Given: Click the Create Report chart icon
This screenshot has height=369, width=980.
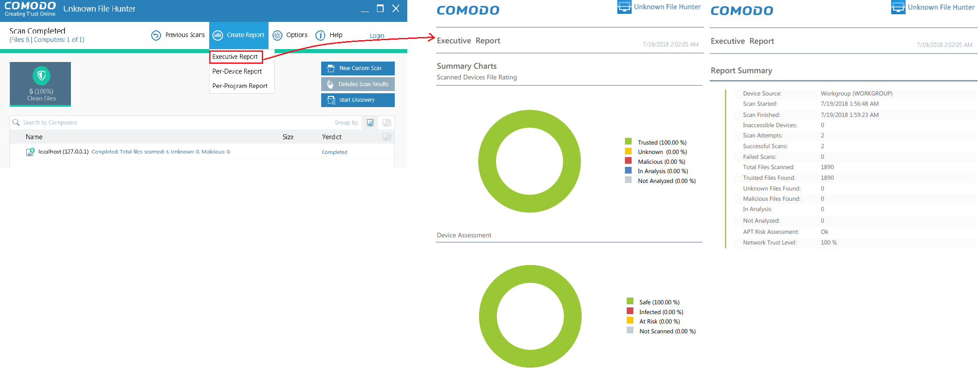Looking at the screenshot, I should click(x=218, y=35).
